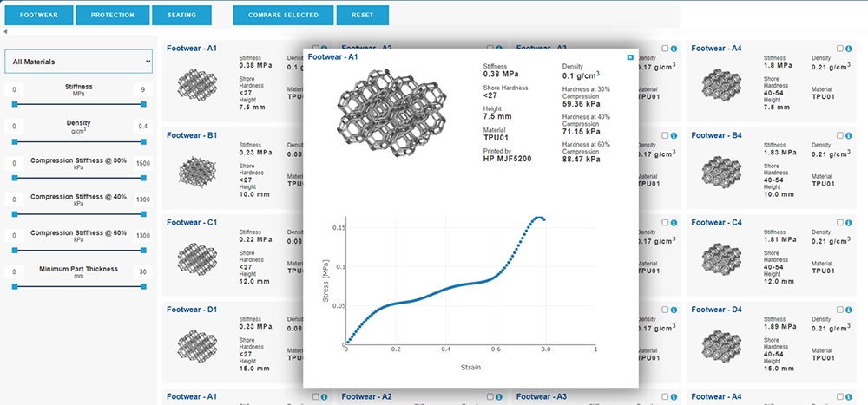Image resolution: width=868 pixels, height=405 pixels.
Task: Select the 59.36 kPa hardness value
Action: 581,103
